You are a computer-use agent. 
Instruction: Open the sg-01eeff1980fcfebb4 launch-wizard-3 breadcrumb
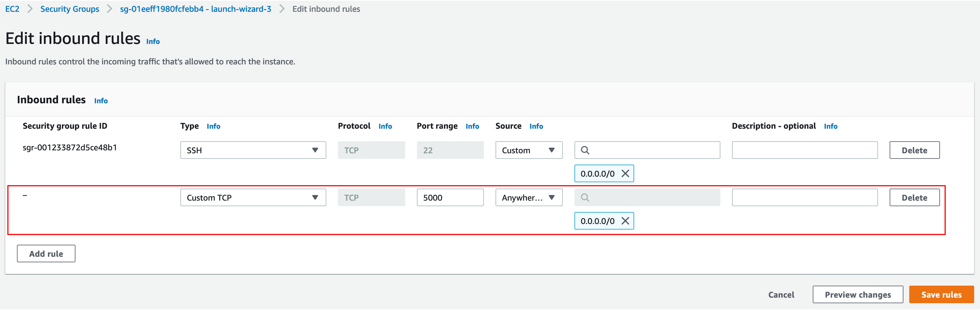(196, 9)
